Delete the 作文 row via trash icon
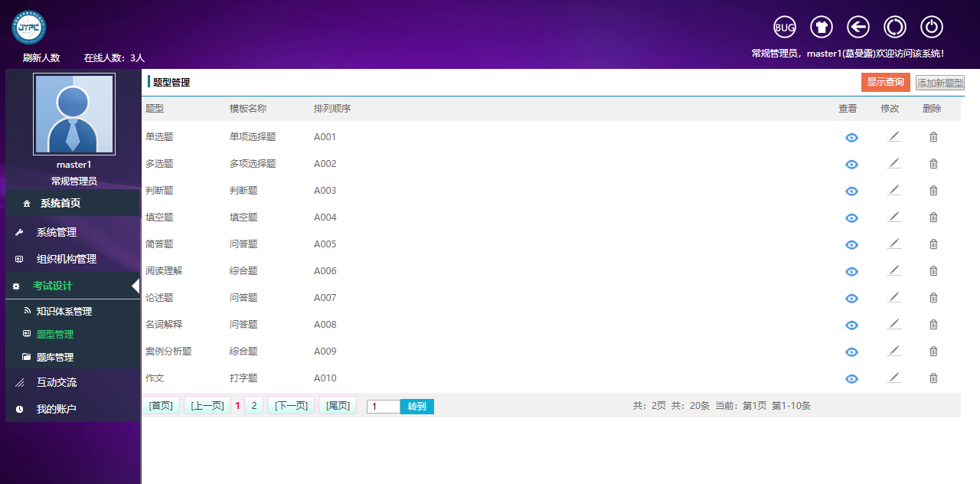980x484 pixels. click(x=933, y=378)
